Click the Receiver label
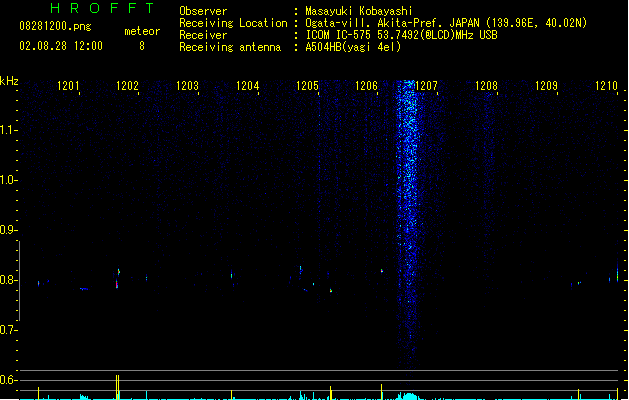Image resolution: width=629 pixels, height=400 pixels. (x=203, y=35)
